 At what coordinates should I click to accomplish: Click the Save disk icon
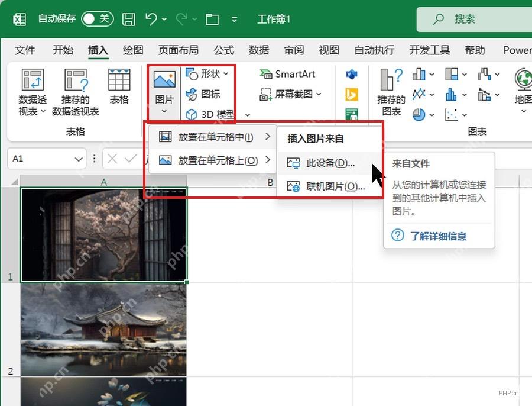pyautogui.click(x=129, y=19)
